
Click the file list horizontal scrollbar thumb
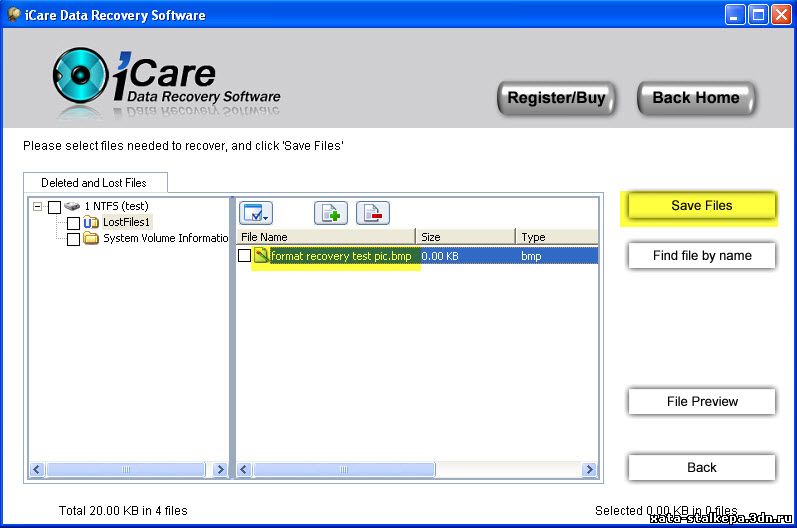click(344, 470)
